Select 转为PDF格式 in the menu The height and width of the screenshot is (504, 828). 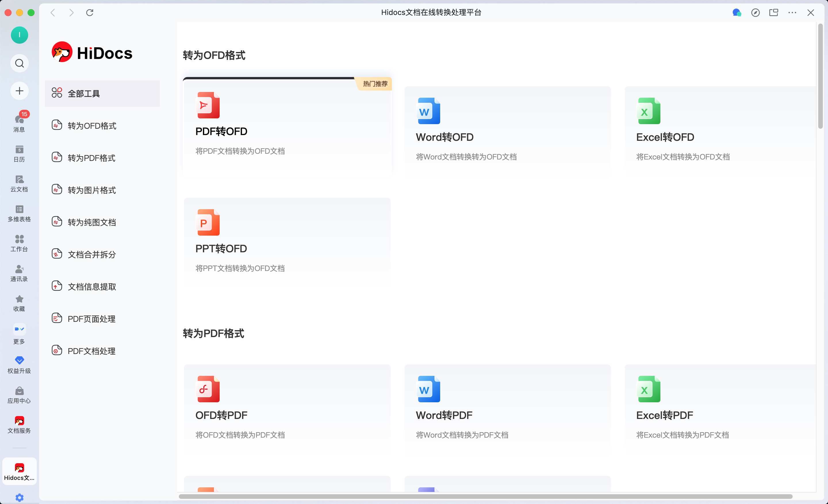pyautogui.click(x=102, y=158)
